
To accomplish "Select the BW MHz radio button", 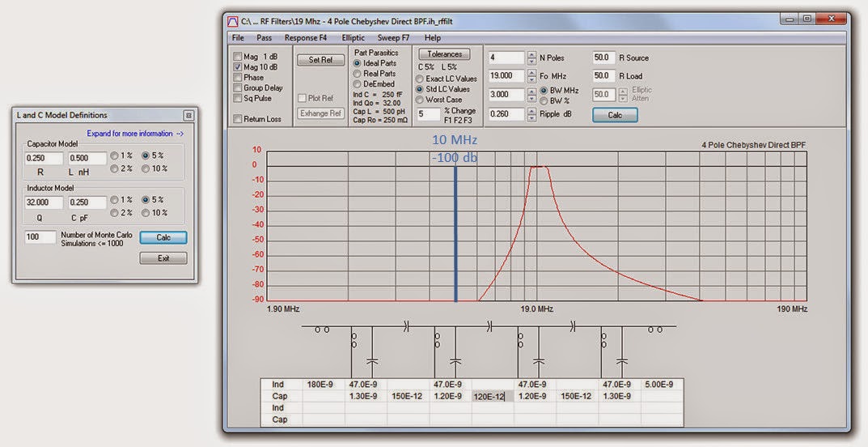I will [544, 90].
